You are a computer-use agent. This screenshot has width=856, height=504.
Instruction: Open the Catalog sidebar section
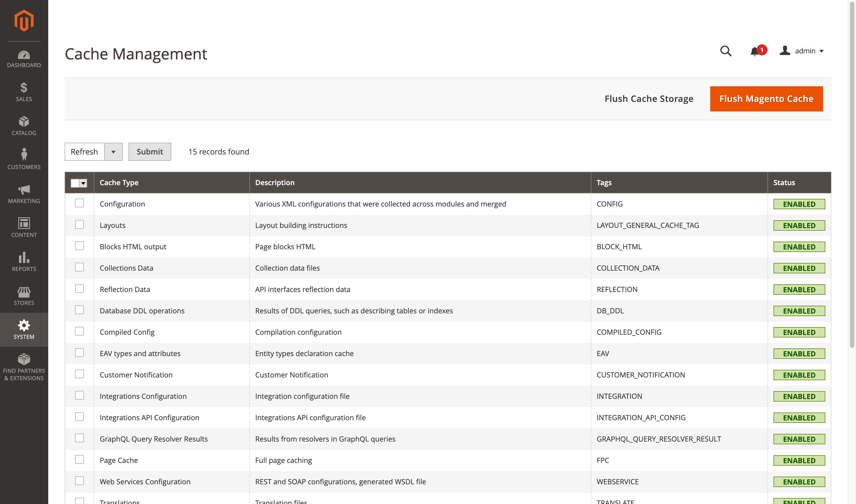pos(24,126)
